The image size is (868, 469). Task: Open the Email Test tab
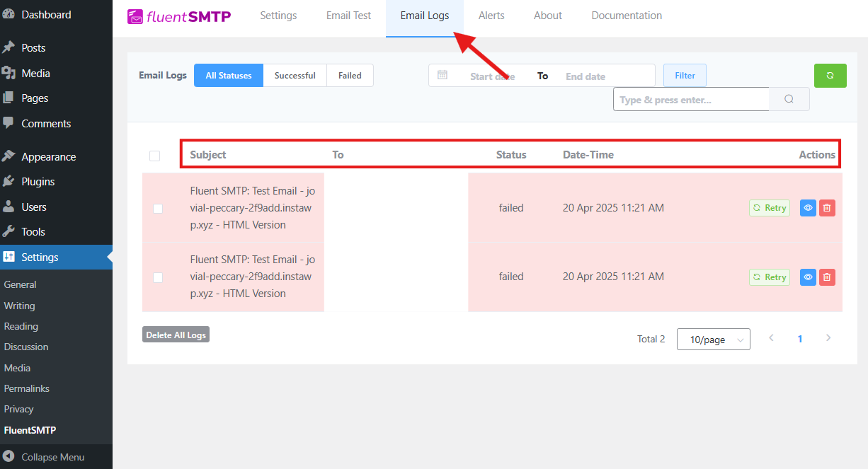(348, 16)
